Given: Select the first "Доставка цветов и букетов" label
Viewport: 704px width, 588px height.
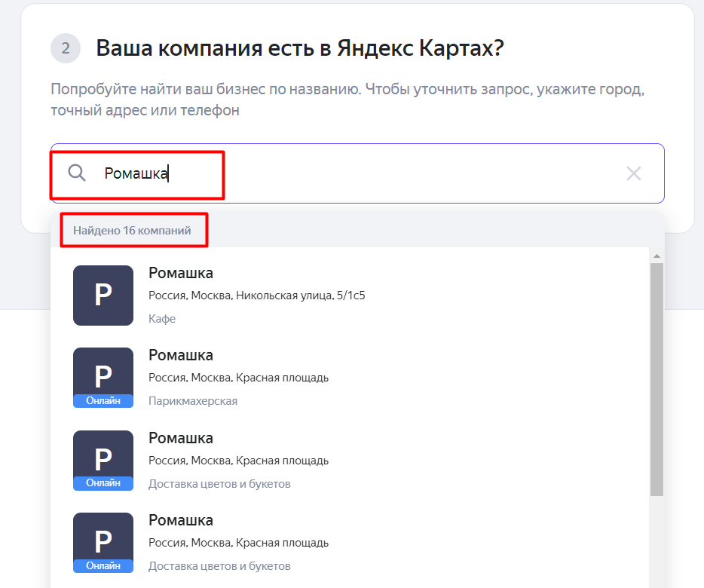Looking at the screenshot, I should [x=219, y=484].
